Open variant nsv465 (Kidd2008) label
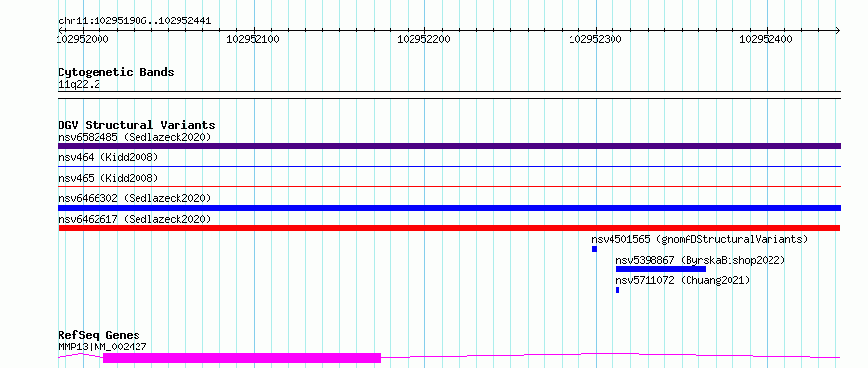 point(108,178)
